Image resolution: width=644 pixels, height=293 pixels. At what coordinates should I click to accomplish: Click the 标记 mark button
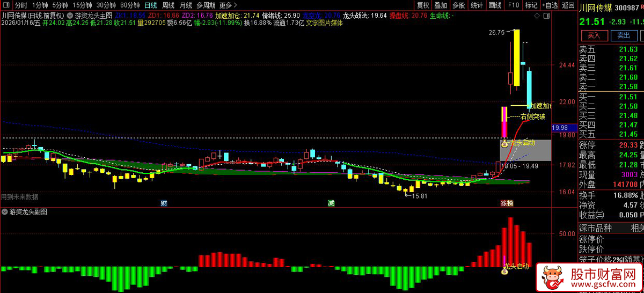[531, 5]
